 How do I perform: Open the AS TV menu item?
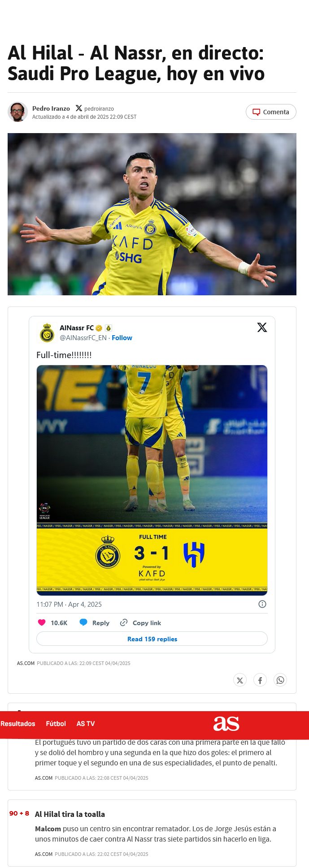[x=86, y=724]
